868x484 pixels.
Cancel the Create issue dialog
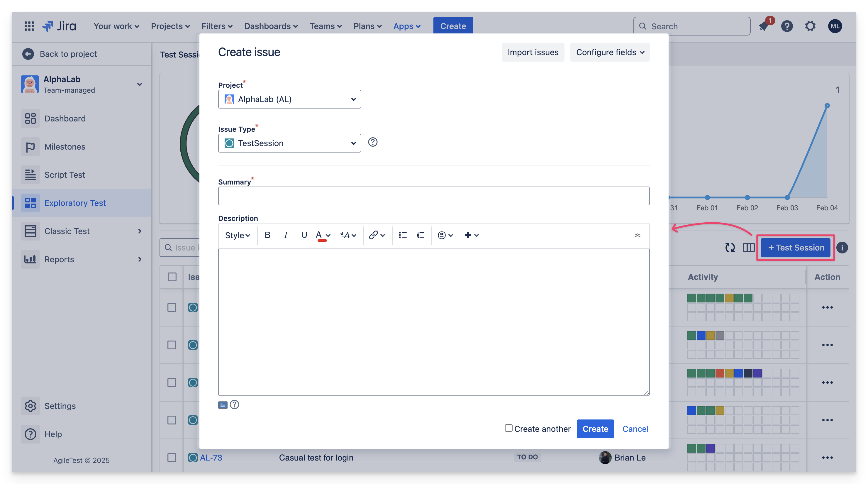click(635, 429)
